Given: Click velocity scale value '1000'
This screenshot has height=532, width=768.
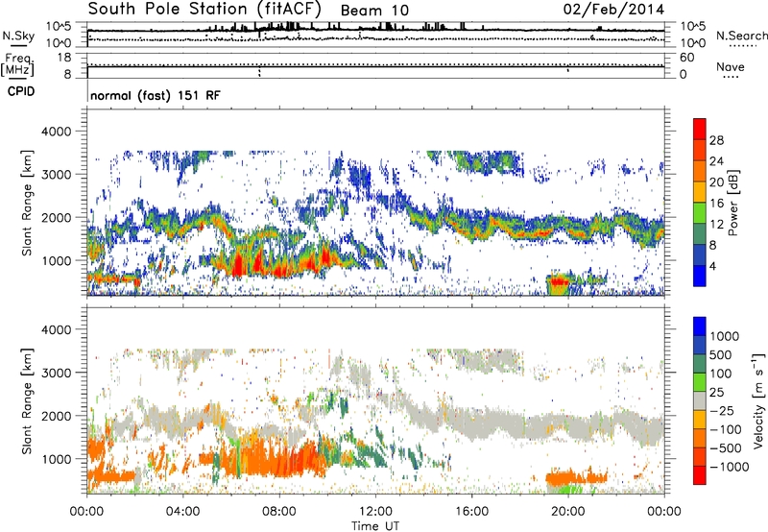Looking at the screenshot, I should (725, 336).
